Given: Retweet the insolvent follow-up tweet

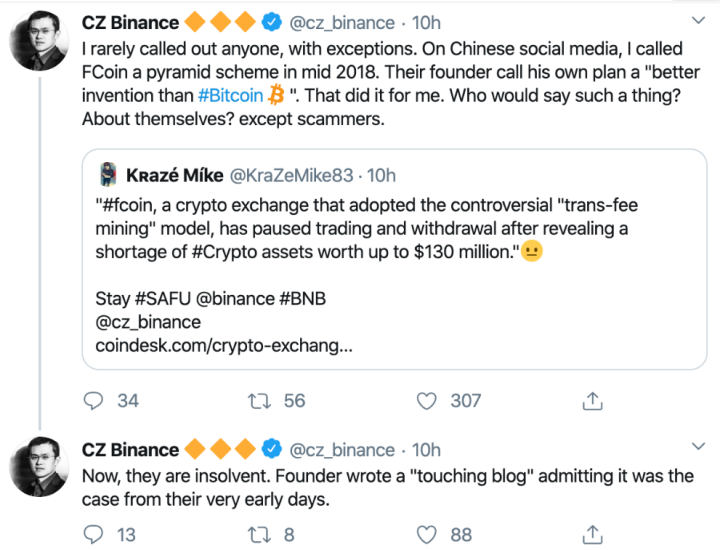Looking at the screenshot, I should [x=261, y=535].
